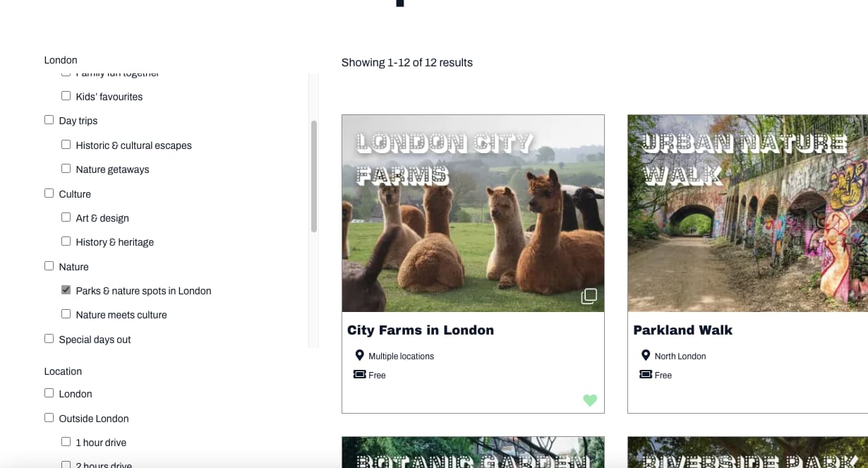Click the ticket icon on City Farms card
868x468 pixels.
pyautogui.click(x=359, y=375)
